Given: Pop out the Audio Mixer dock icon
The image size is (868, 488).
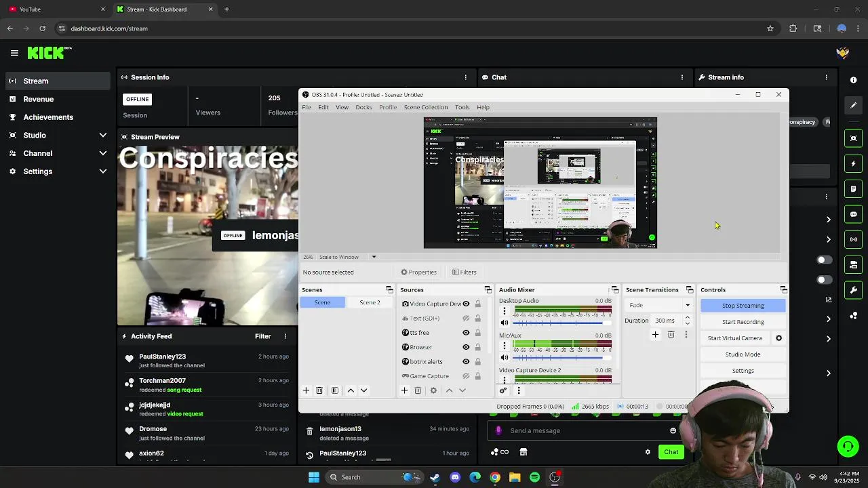Looking at the screenshot, I should 614,290.
